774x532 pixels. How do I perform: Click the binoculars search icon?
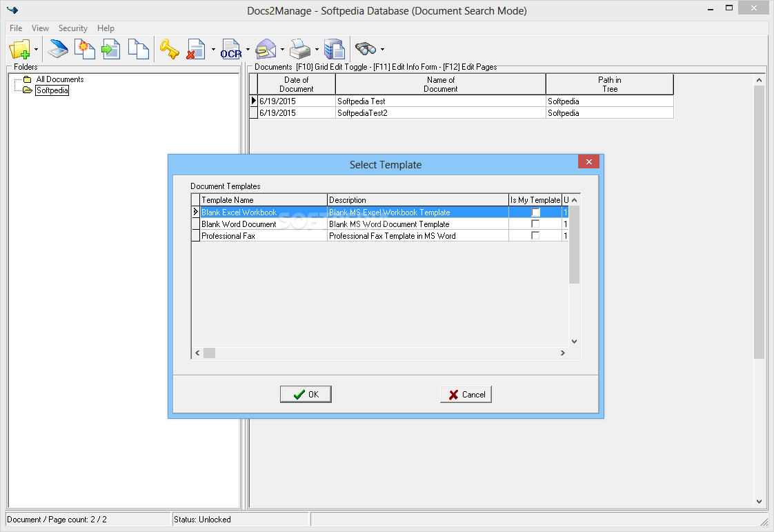366,49
